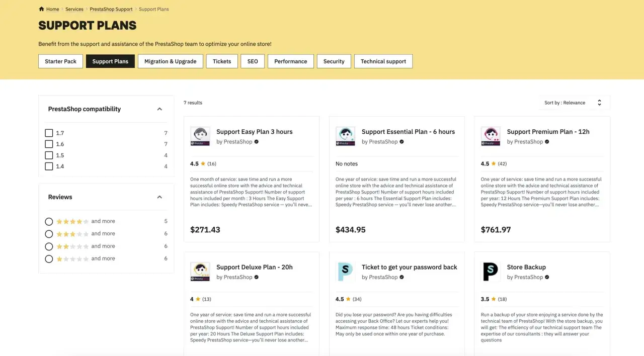Screen dimensions: 644x356
Task: Open Ticket to get your password back
Action: [410, 267]
